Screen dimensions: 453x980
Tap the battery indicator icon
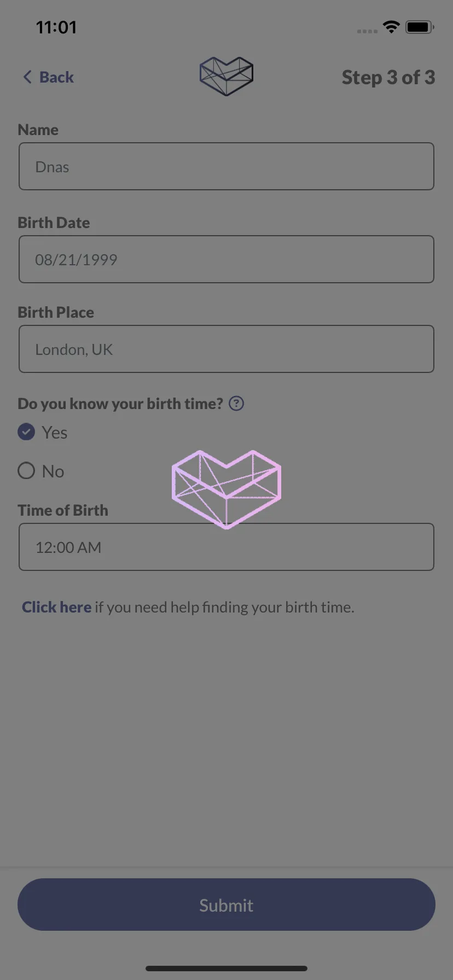pyautogui.click(x=420, y=27)
